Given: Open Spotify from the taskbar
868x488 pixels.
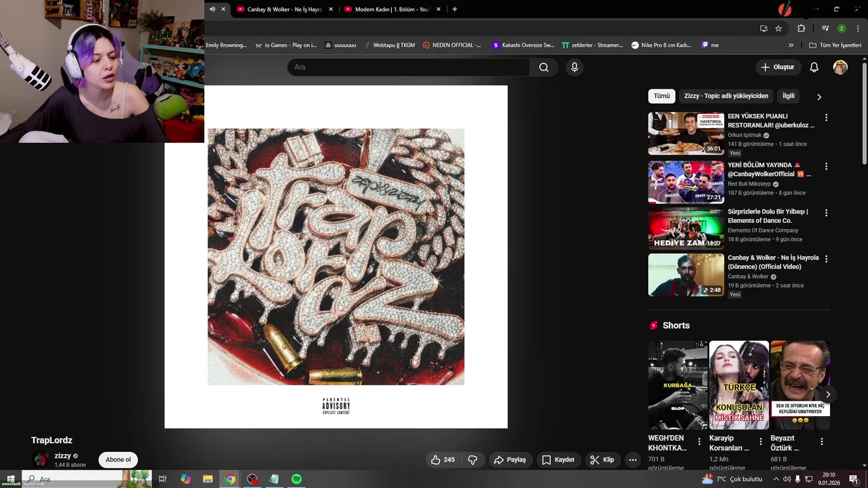Looking at the screenshot, I should 296,479.
